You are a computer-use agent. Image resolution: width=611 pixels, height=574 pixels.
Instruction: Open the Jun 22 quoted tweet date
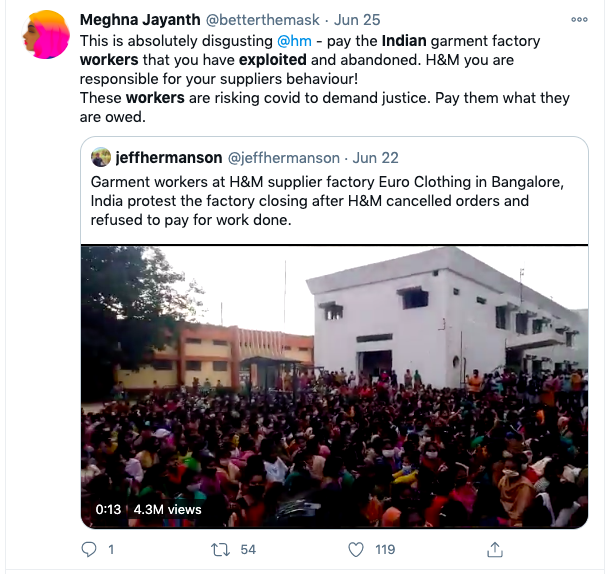pos(376,158)
